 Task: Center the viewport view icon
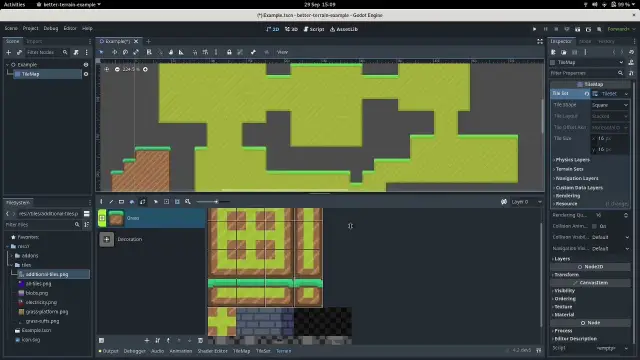click(107, 69)
